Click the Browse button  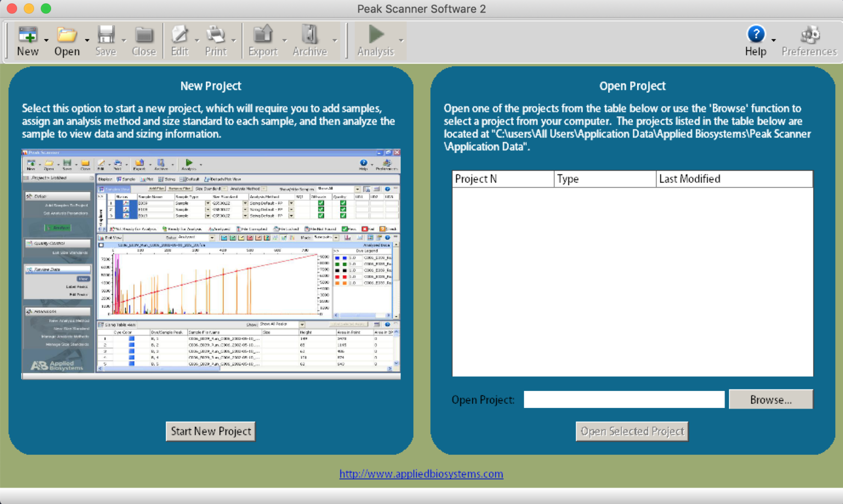tap(771, 399)
